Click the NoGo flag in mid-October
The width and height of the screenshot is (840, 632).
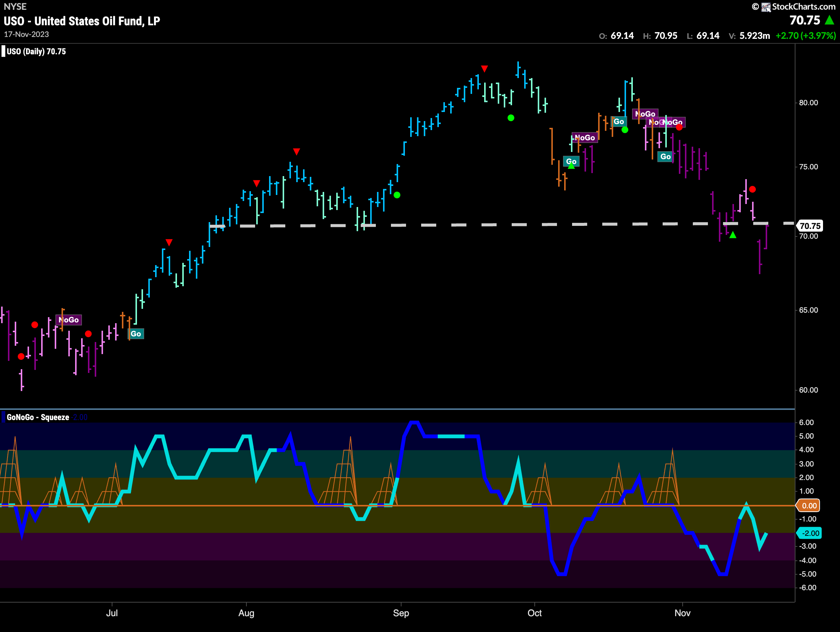585,138
